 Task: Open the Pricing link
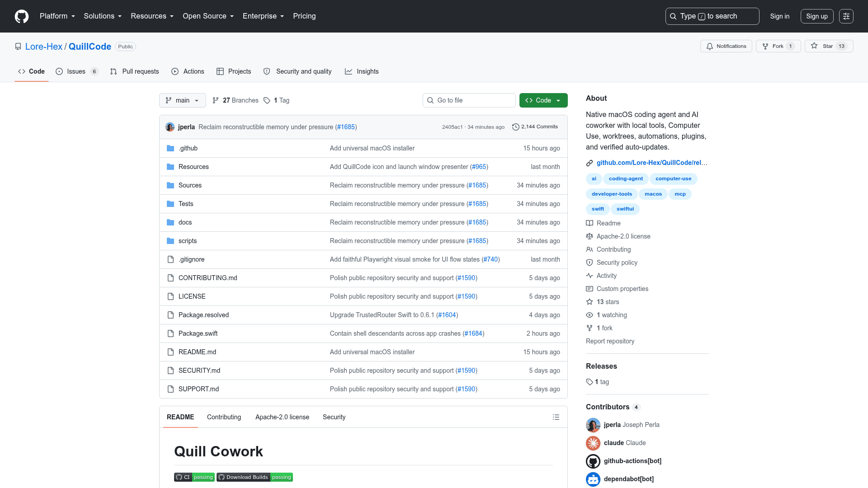pyautogui.click(x=304, y=16)
